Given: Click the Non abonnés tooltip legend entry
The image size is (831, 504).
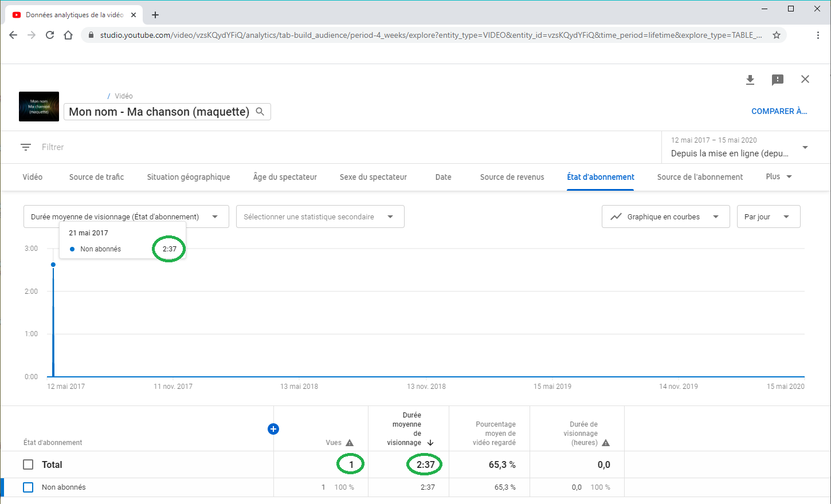Looking at the screenshot, I should (x=95, y=249).
